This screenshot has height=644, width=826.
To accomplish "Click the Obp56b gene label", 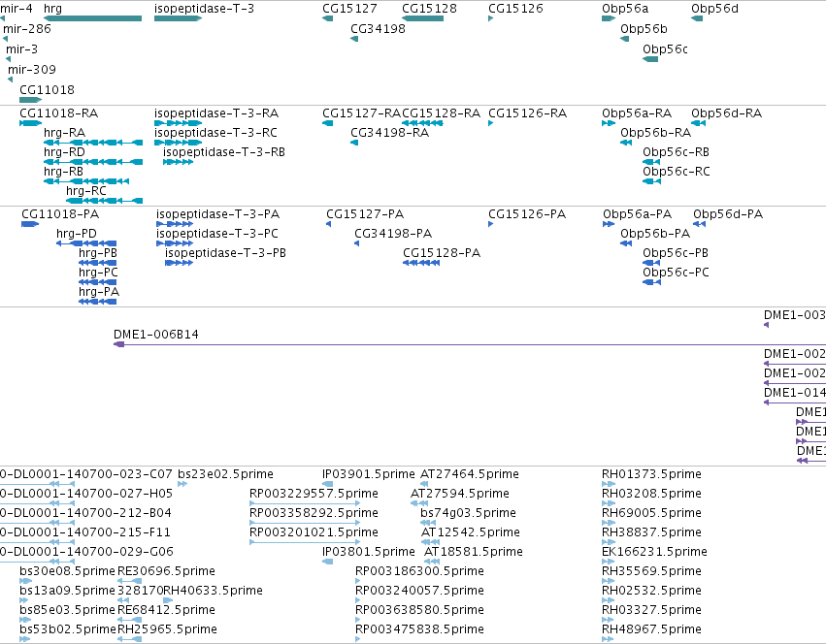I will pyautogui.click(x=644, y=28).
